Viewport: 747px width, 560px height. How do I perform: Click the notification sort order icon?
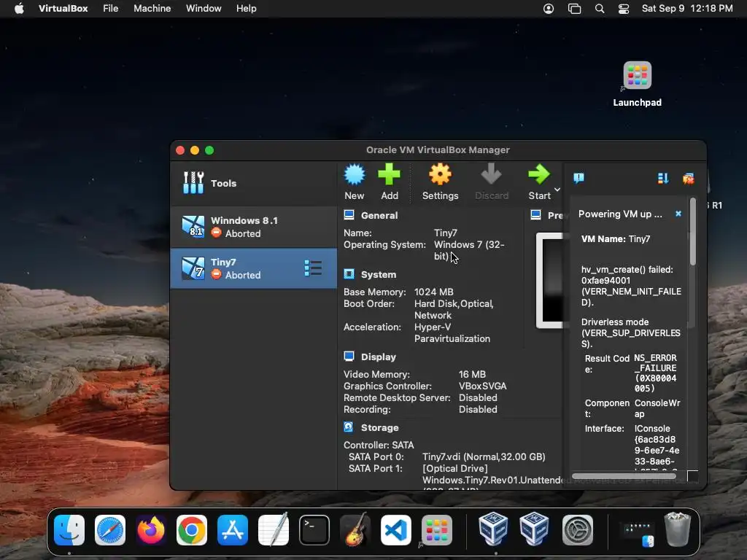click(662, 179)
